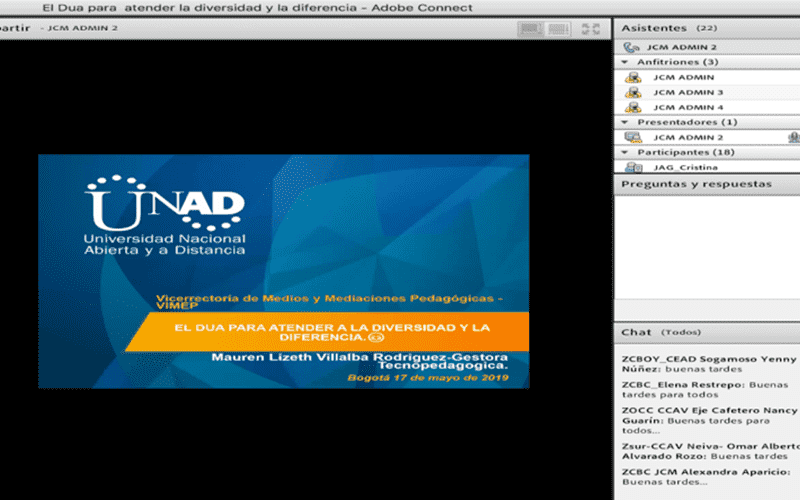800x500 pixels.
Task: Click the phone icon beside JCM ADMIN 2
Action: 631,47
